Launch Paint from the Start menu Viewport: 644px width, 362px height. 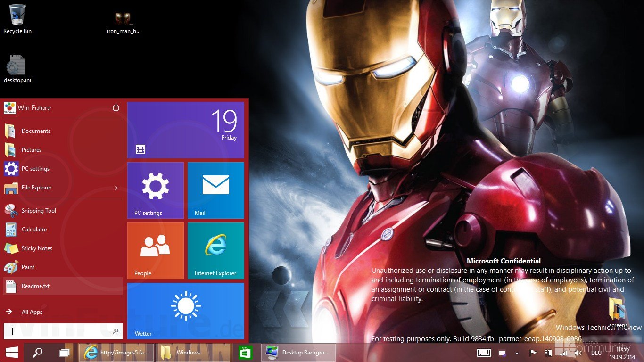63,267
